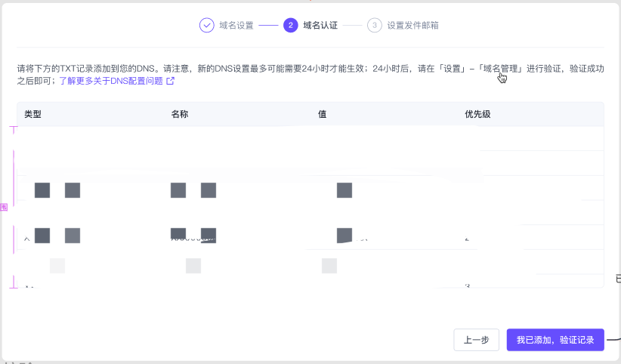
Task: Jump to the 设置发件邮箱 step label
Action: tap(412, 26)
